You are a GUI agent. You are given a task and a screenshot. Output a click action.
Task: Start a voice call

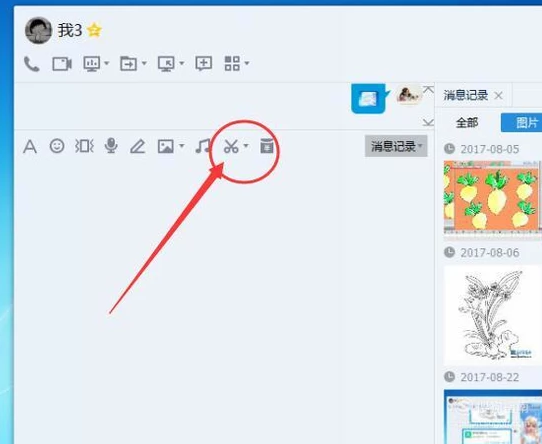[31, 64]
